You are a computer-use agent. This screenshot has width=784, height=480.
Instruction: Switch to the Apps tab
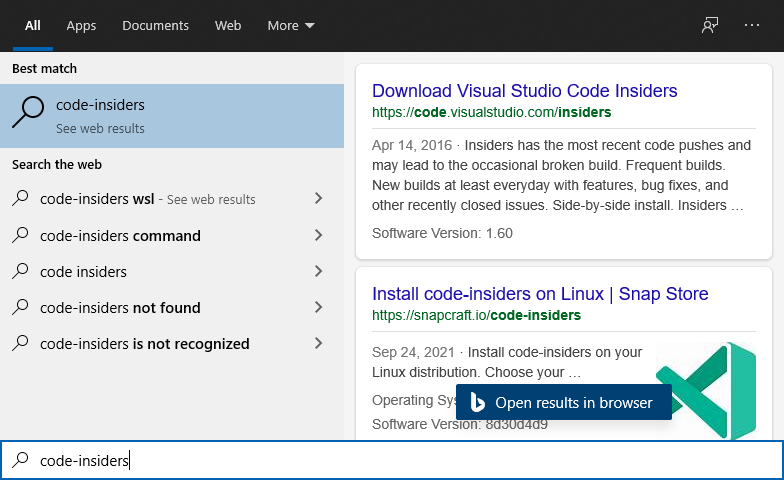point(81,26)
